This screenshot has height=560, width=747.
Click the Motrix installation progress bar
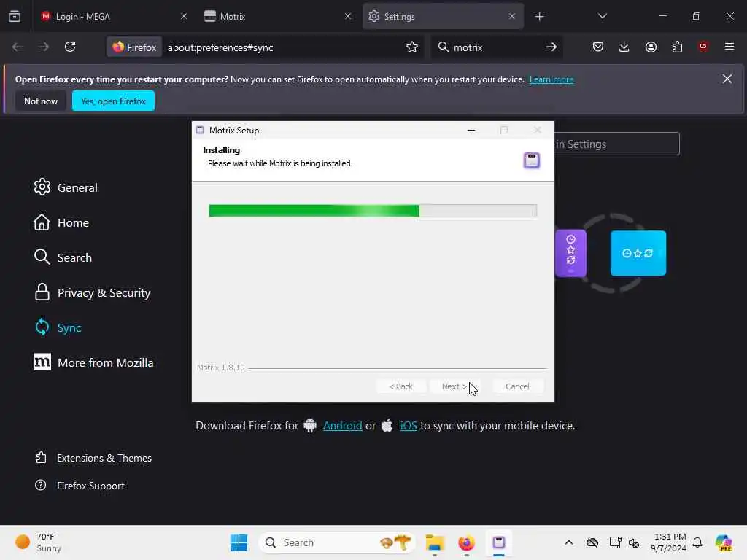pyautogui.click(x=373, y=211)
